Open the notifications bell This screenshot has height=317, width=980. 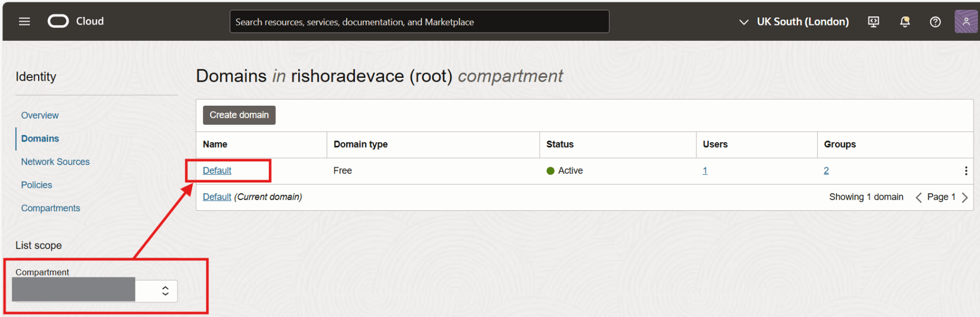(904, 22)
